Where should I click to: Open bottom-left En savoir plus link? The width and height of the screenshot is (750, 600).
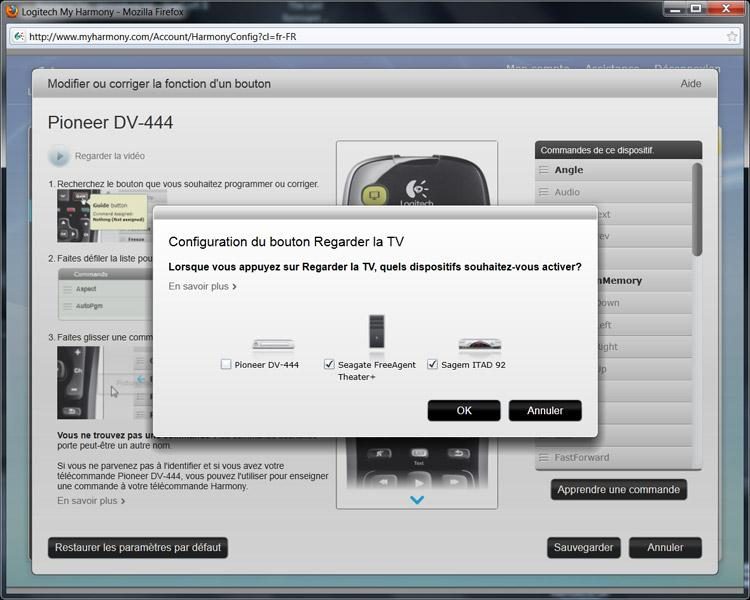coord(91,501)
